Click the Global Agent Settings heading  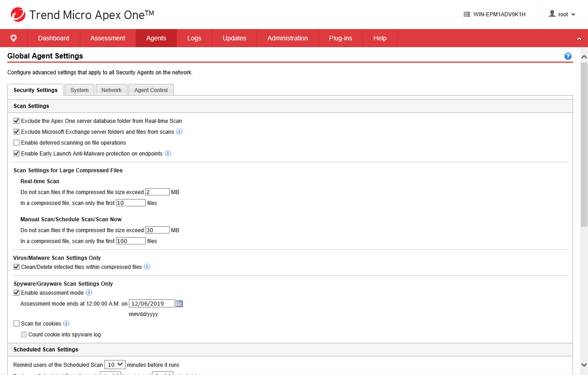[45, 56]
